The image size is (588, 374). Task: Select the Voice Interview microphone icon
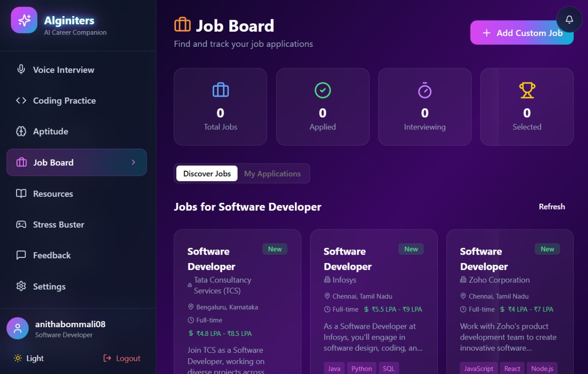coord(20,69)
